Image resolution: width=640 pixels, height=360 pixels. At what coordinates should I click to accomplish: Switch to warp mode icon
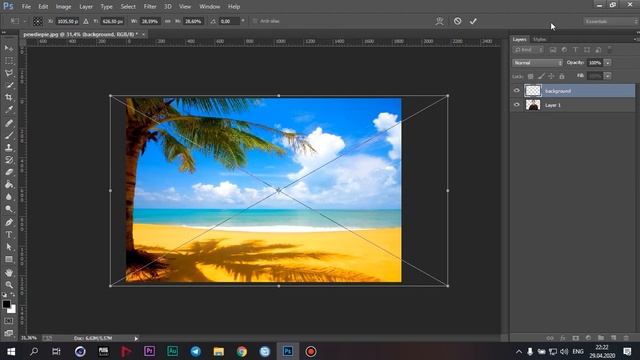(x=439, y=21)
